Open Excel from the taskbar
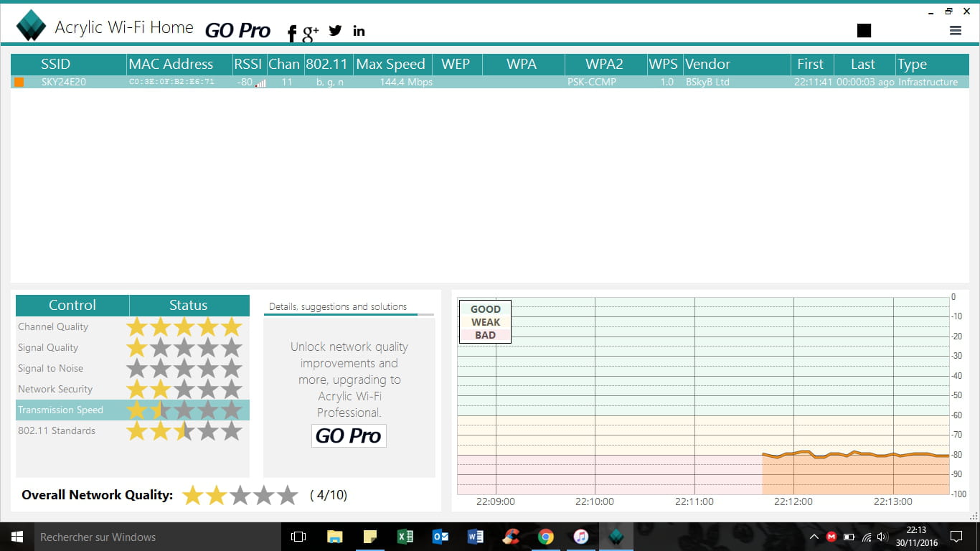The width and height of the screenshot is (980, 551). pyautogui.click(x=405, y=537)
